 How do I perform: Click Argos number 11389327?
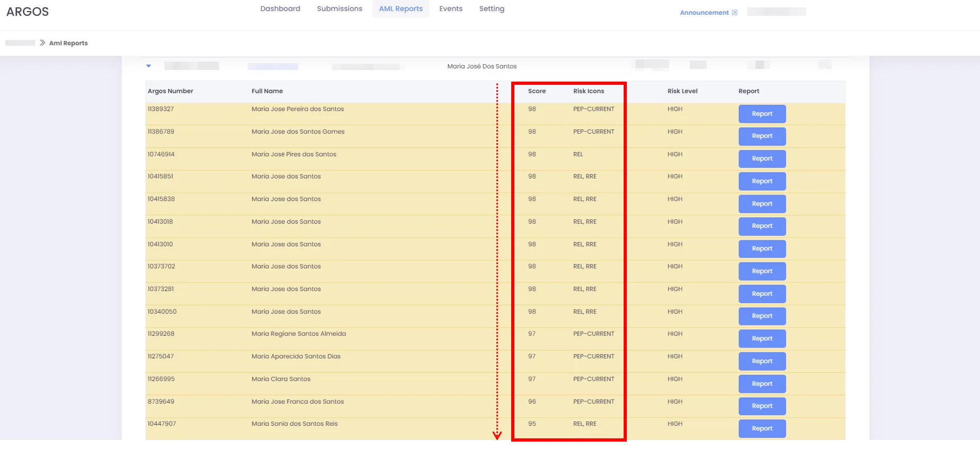[161, 109]
